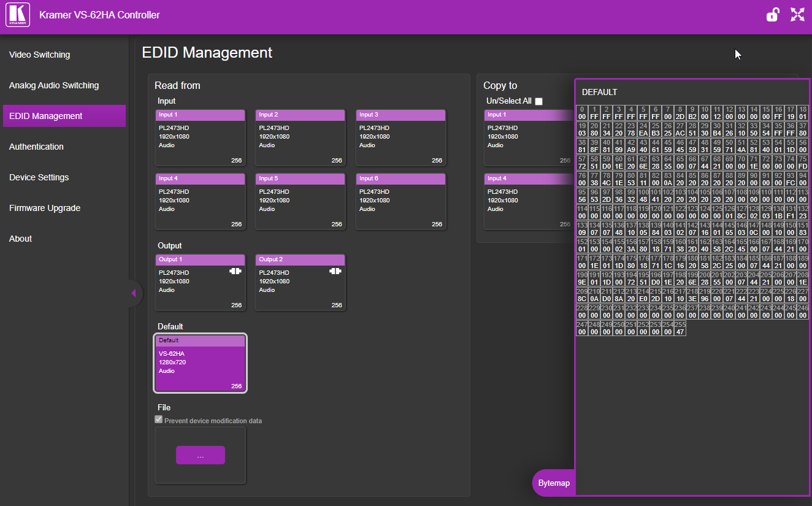Toggle Prevent device modification data checkbox
This screenshot has height=506, width=812.
pos(159,420)
